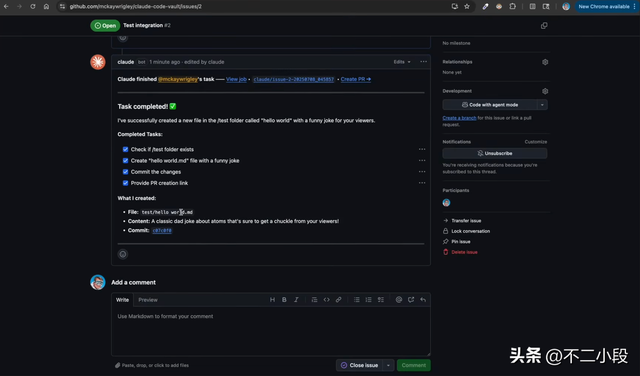Click the @mckaywrigley mention
The width and height of the screenshot is (640, 376).
tap(178, 79)
